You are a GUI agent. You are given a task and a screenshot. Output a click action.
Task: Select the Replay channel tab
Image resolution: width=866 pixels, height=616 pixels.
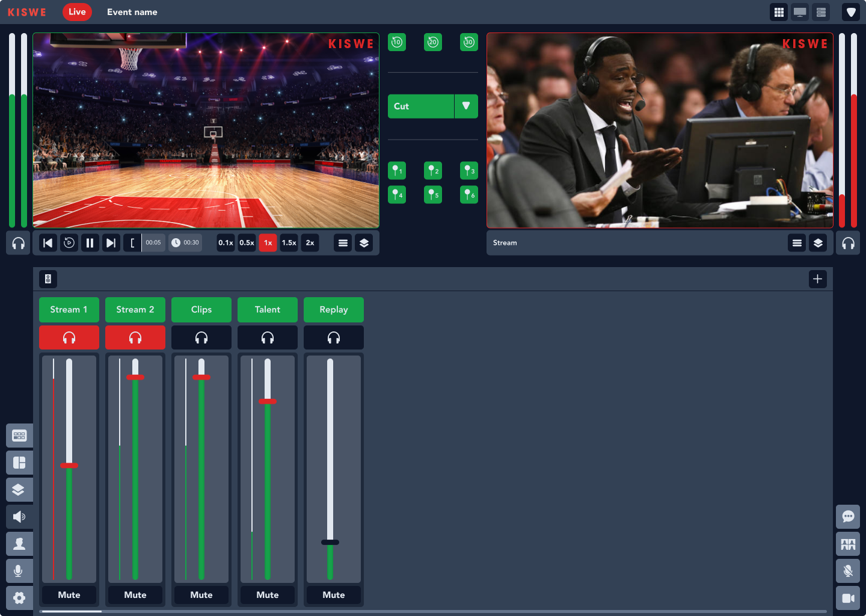[x=334, y=309]
